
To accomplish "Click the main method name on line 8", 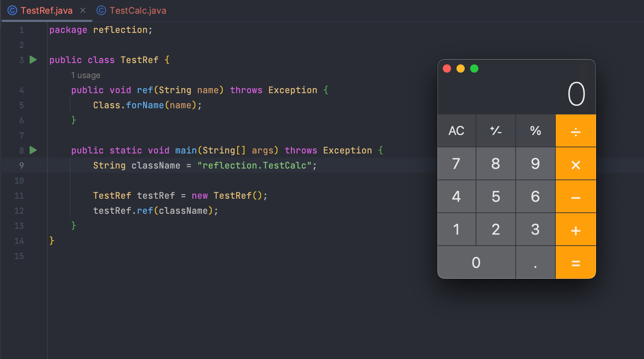I will pyautogui.click(x=186, y=150).
